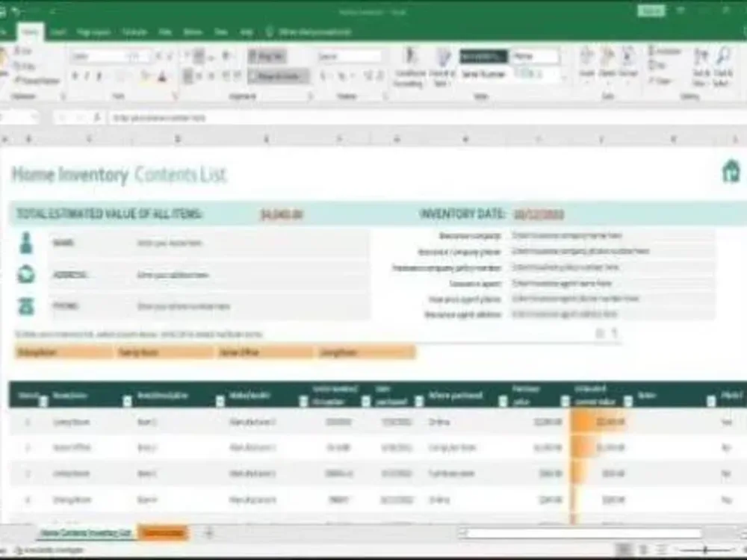Screen dimensions: 747x560
Task: Apply accounting currency number format
Action: [323, 75]
